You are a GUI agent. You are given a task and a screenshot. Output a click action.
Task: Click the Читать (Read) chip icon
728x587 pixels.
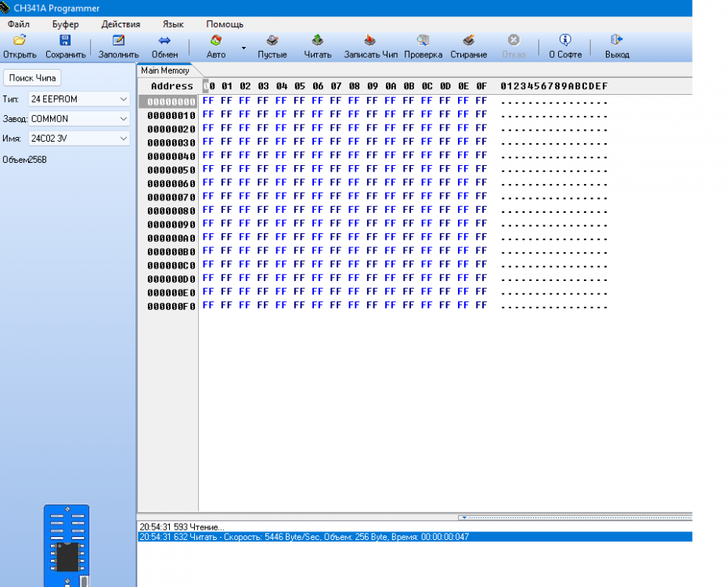[318, 41]
